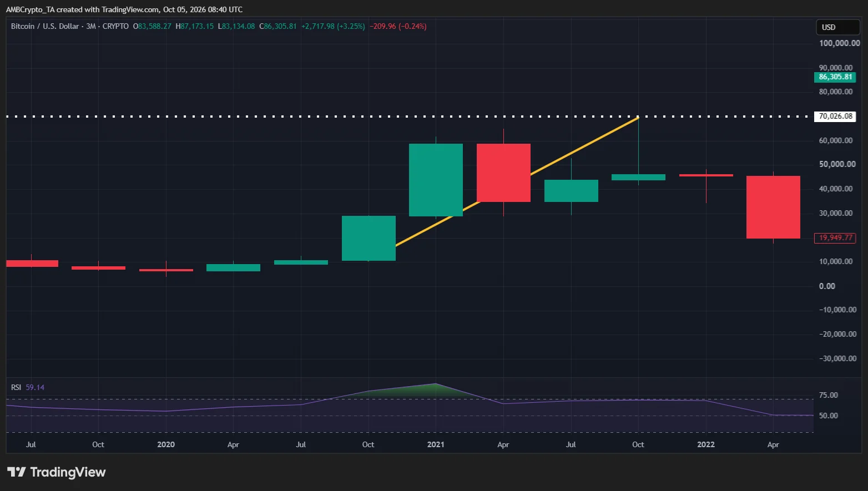Viewport: 868px width, 491px height.
Task: Click the −30,000.00 price axis label
Action: (x=838, y=358)
